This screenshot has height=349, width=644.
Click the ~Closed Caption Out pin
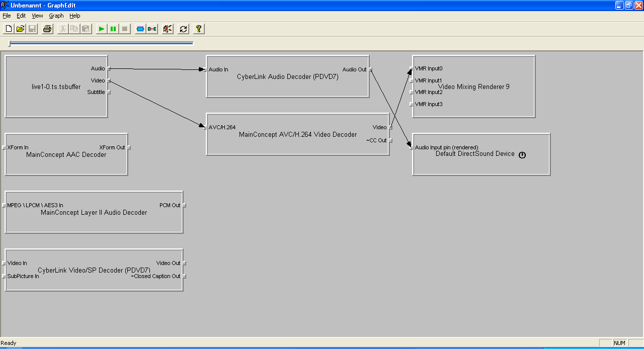coord(184,276)
